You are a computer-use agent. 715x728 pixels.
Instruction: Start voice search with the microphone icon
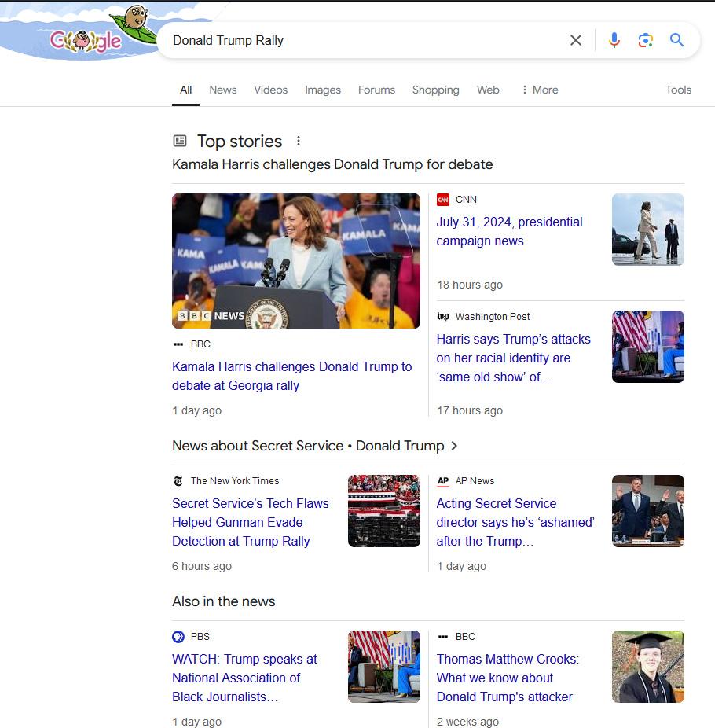(614, 40)
